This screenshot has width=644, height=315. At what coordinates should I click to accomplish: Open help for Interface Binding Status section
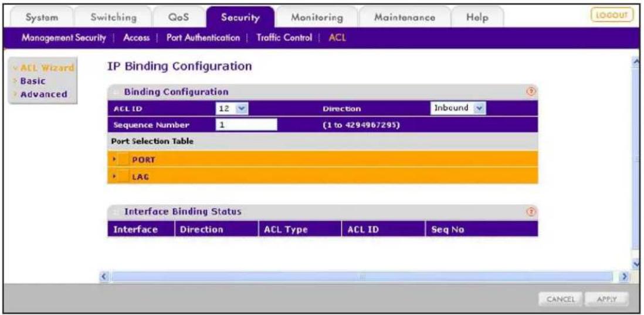[x=531, y=212]
